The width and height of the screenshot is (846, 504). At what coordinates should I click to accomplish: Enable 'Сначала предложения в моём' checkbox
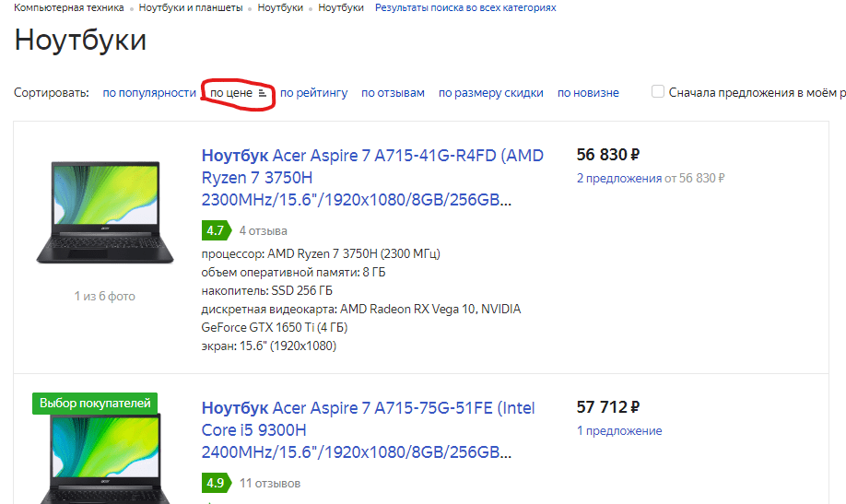(658, 92)
